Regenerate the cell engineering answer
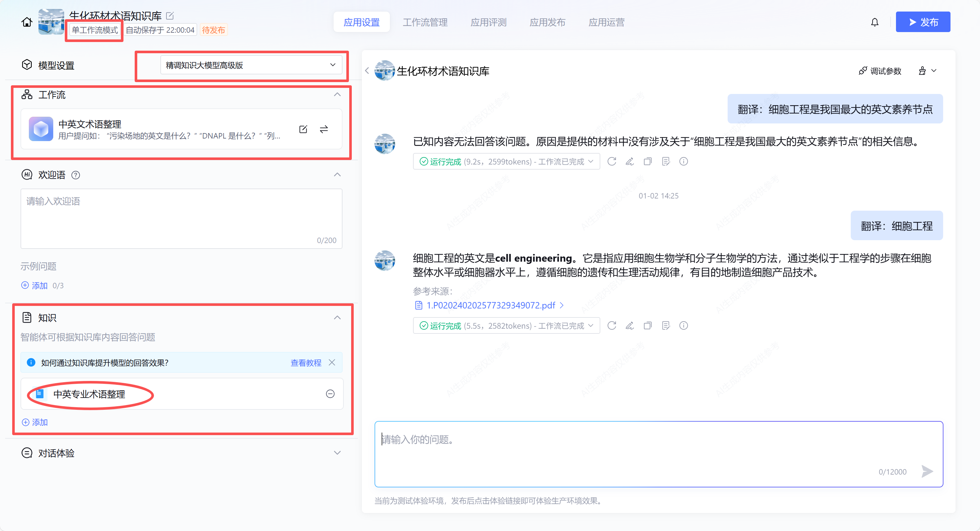This screenshot has width=980, height=531. click(611, 325)
